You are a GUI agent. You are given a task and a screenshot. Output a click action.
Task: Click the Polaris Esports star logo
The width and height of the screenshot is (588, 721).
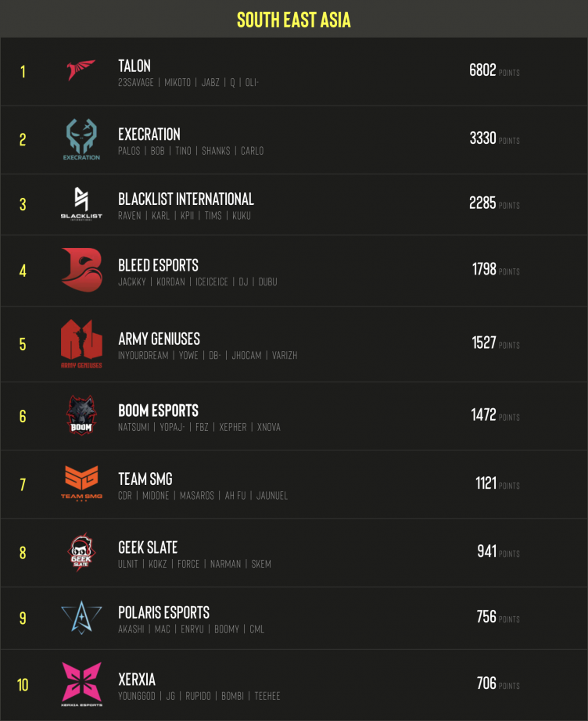[x=81, y=617]
